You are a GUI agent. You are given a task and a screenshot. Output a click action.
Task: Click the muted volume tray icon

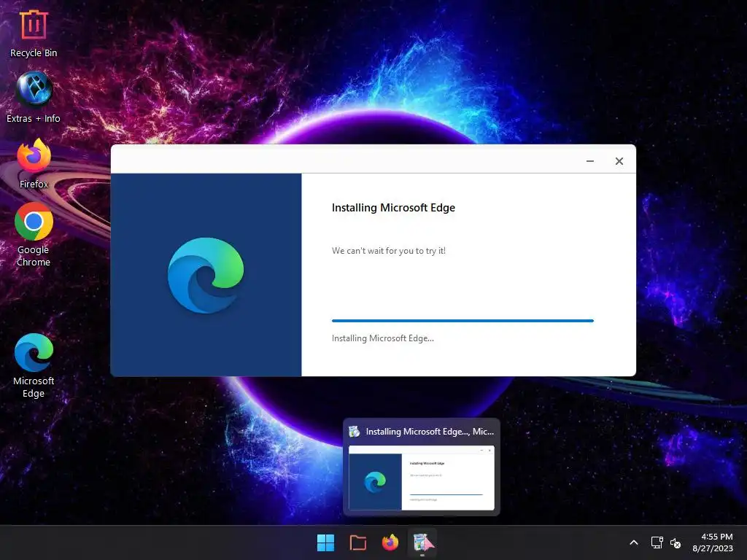(x=676, y=542)
